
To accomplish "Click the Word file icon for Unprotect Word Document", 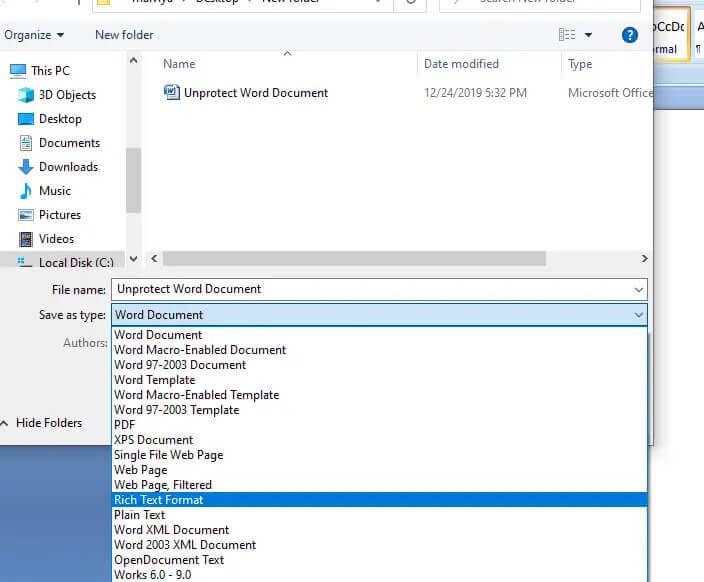I will pyautogui.click(x=172, y=93).
